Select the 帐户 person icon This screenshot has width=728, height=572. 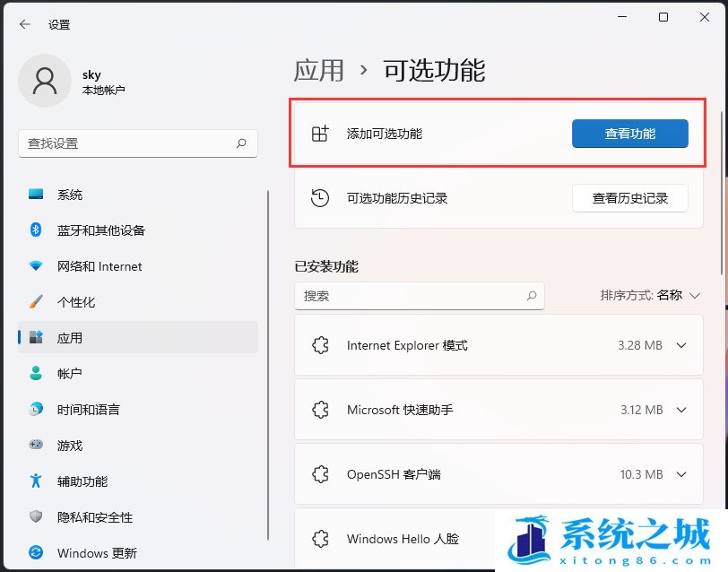pyautogui.click(x=36, y=373)
